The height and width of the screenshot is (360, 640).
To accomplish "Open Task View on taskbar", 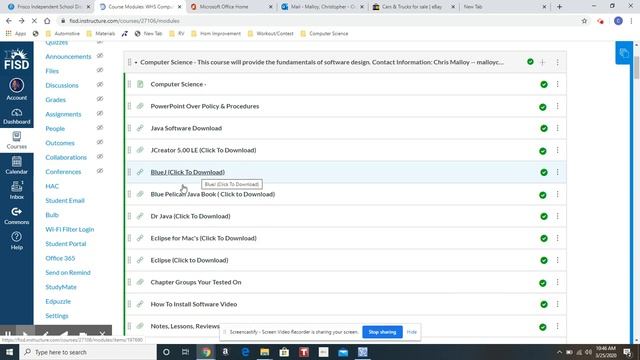I will [x=185, y=352].
